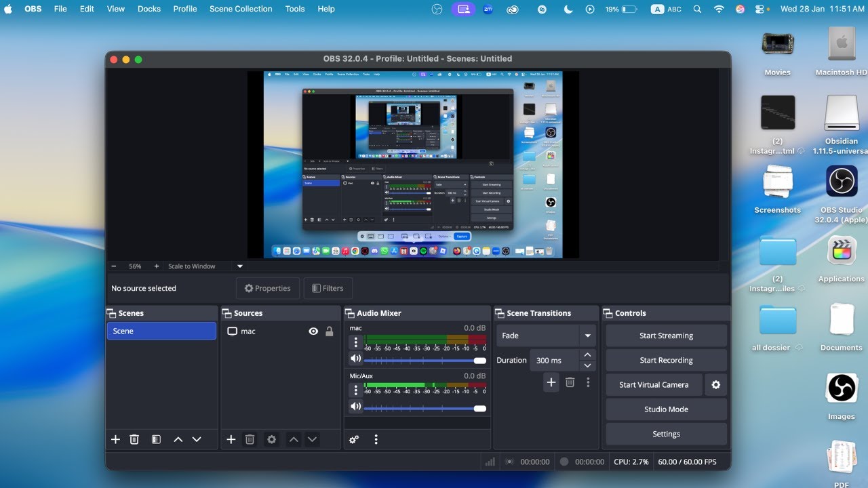Viewport: 868px width, 488px height.
Task: Open Mic/Aux track options dots
Action: tap(356, 390)
